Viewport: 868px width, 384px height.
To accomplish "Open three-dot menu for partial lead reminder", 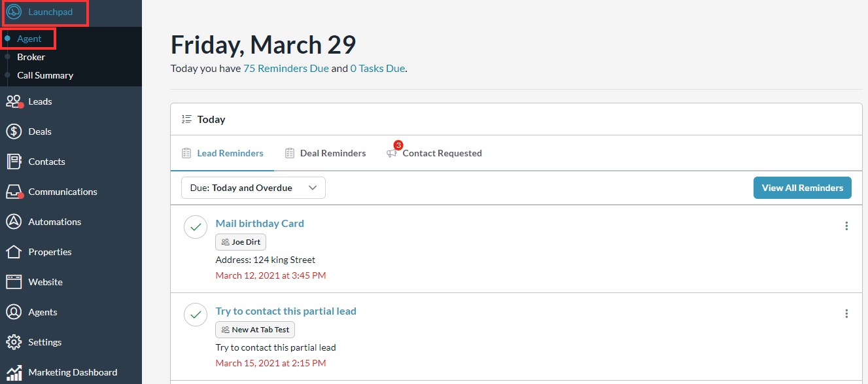I will 846,313.
